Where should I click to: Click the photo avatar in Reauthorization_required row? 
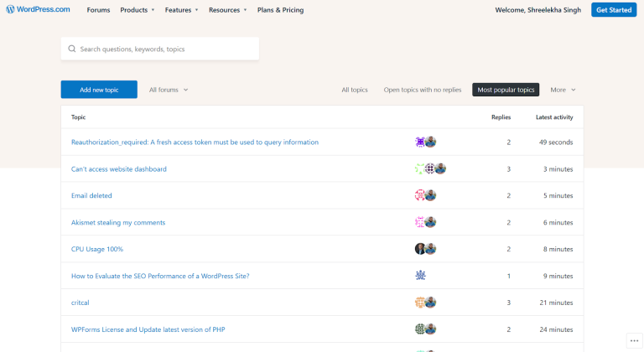click(430, 142)
